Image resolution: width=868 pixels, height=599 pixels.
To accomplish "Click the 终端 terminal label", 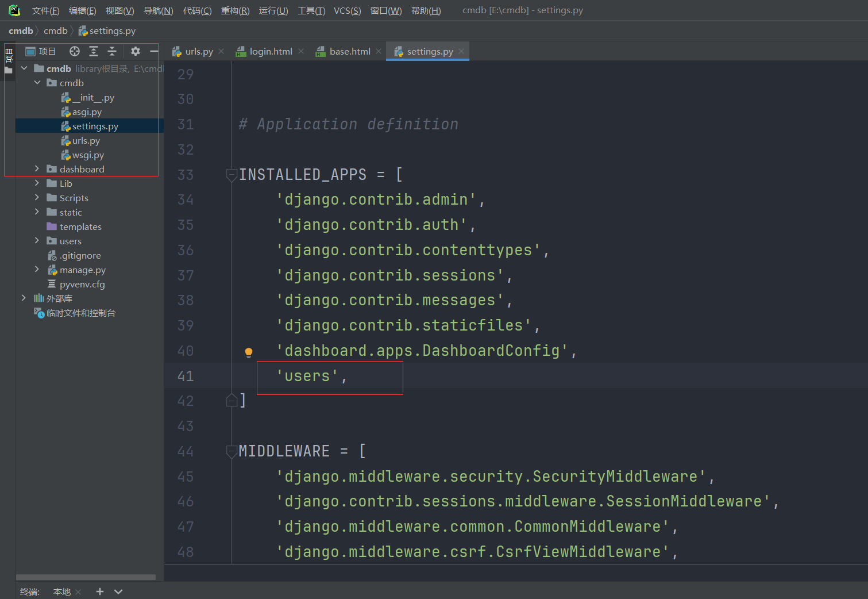I will coord(30,592).
